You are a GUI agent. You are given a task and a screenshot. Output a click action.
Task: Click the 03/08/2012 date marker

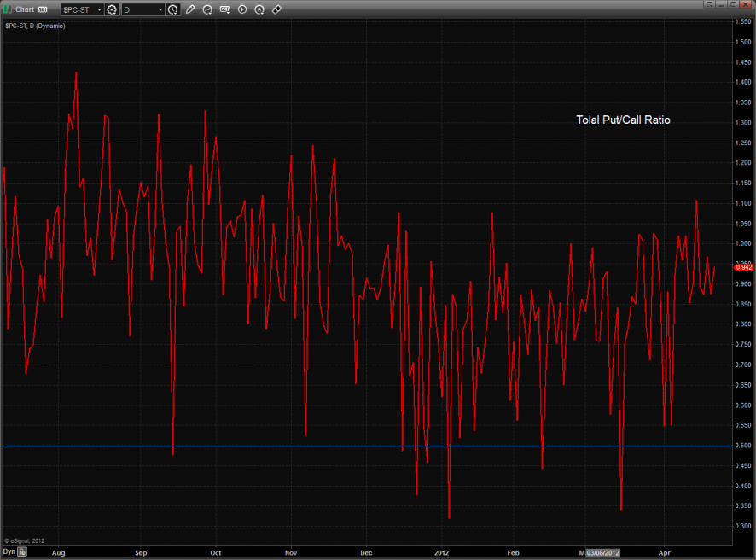click(603, 552)
